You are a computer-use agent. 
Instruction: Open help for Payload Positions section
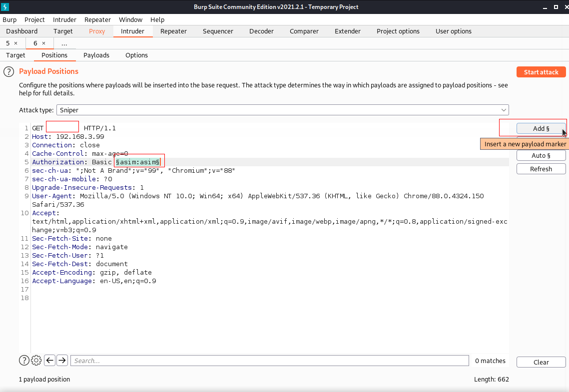[x=8, y=72]
